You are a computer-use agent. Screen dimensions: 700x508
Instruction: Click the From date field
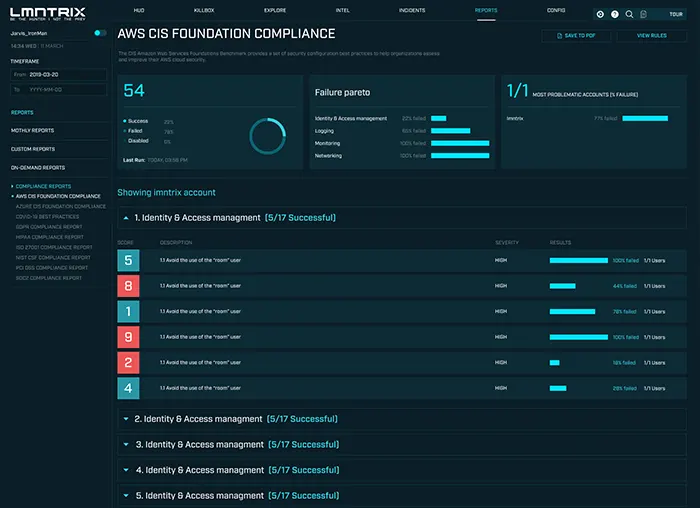[58, 75]
